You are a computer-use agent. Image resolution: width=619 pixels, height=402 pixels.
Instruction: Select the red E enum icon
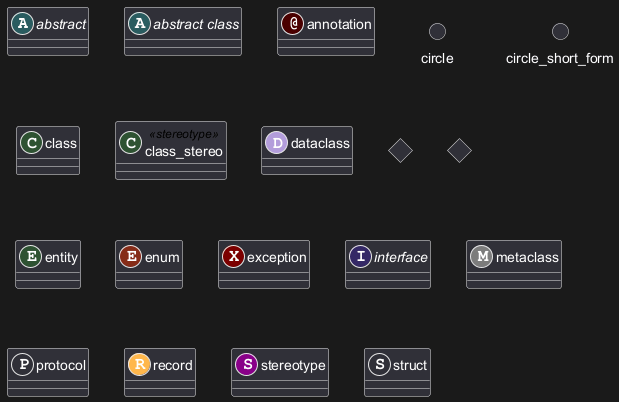point(130,257)
